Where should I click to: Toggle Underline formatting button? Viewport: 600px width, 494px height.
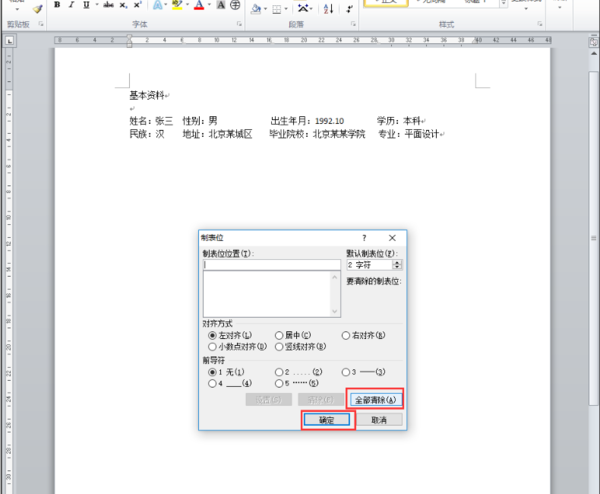click(x=86, y=5)
